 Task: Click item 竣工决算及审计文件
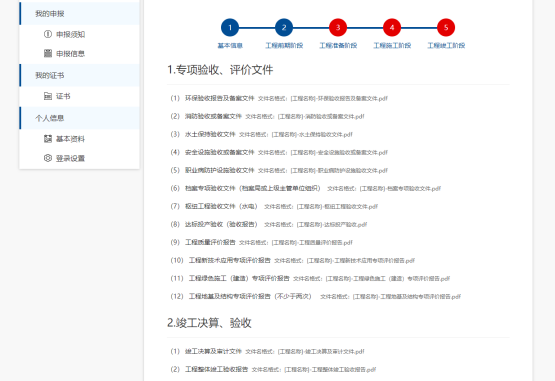[x=213, y=352]
